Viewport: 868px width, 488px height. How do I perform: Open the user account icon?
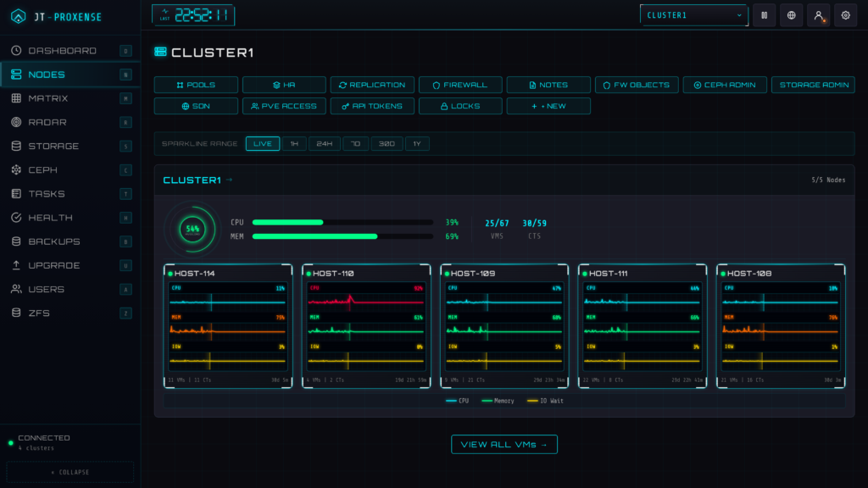818,15
